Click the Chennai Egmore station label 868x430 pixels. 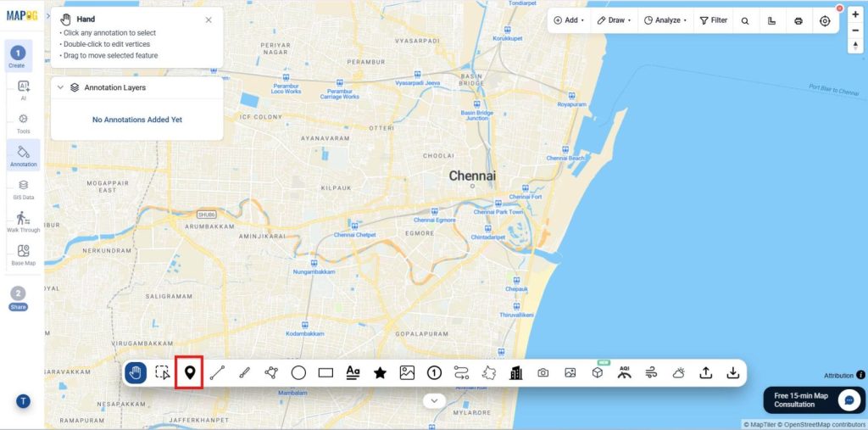click(435, 220)
